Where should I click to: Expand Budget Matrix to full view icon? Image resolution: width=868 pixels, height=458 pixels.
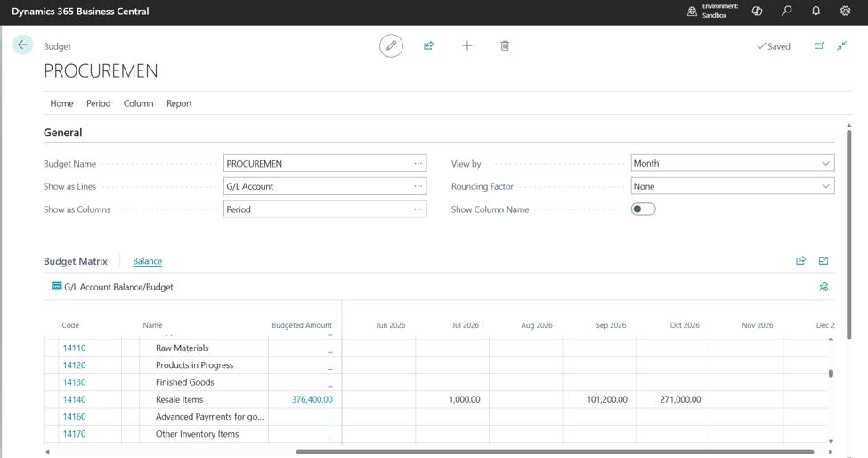click(x=823, y=261)
